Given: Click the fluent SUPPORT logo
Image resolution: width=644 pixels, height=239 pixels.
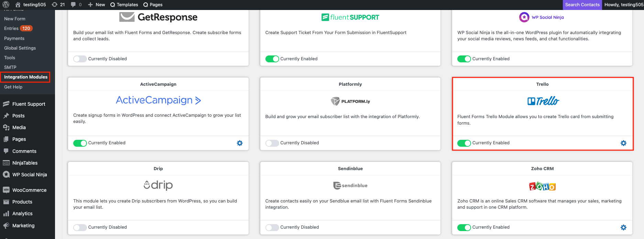Looking at the screenshot, I should [x=350, y=17].
